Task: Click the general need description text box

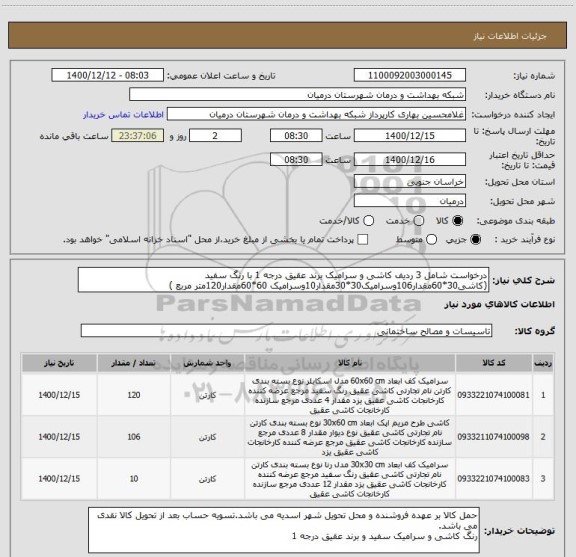Action: point(284,280)
